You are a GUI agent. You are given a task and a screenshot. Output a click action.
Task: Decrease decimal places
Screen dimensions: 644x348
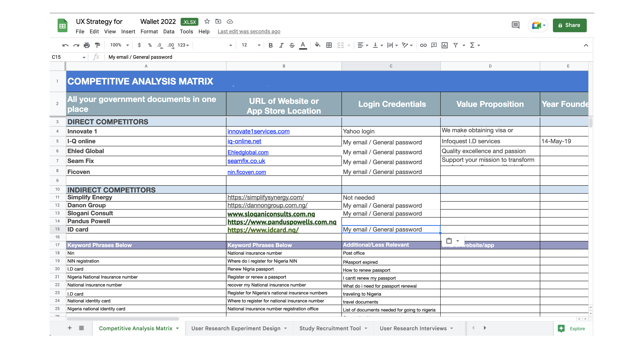(x=160, y=45)
